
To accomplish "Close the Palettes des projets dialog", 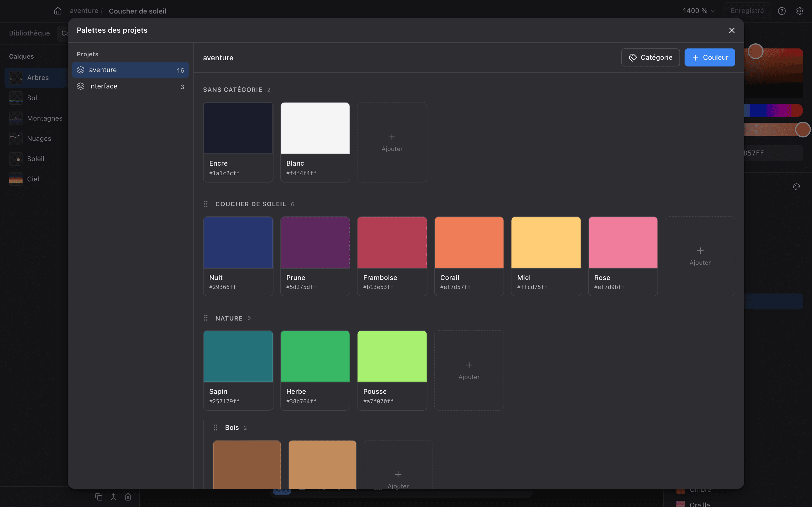I will pyautogui.click(x=732, y=30).
